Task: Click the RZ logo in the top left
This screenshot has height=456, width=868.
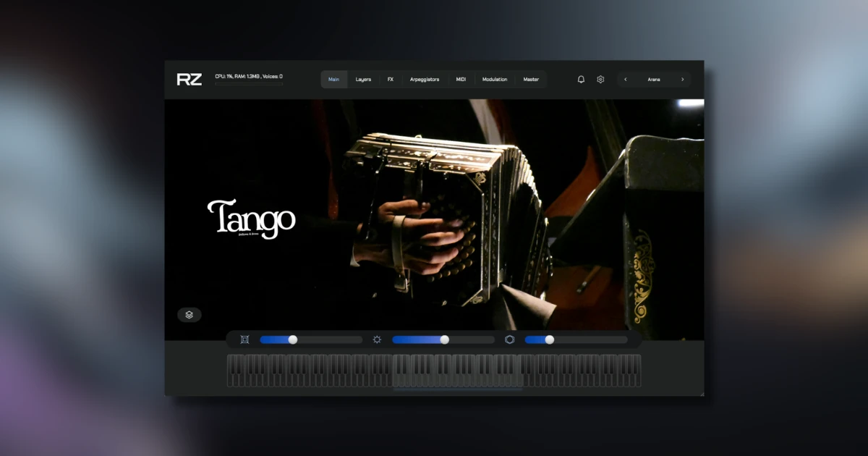Action: 191,80
